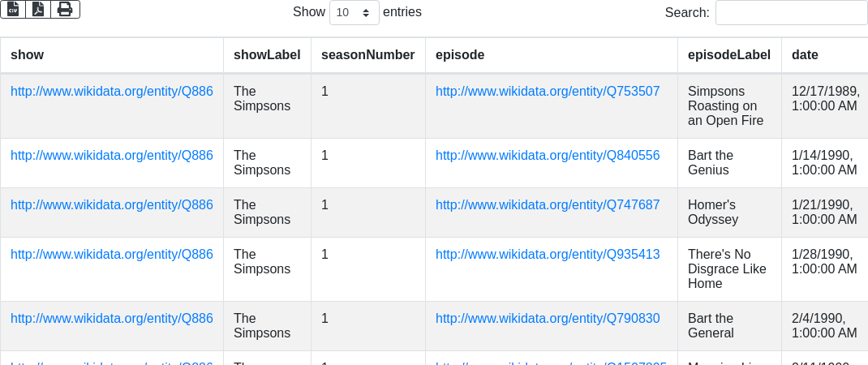This screenshot has width=868, height=365.
Task: Click the PDF export icon
Action: point(38,9)
